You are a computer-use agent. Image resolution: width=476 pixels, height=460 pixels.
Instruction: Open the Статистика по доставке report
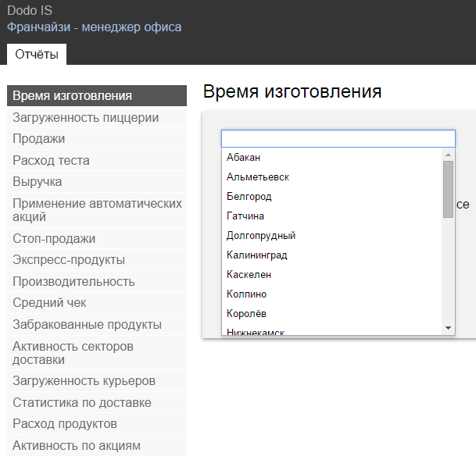(x=97, y=403)
